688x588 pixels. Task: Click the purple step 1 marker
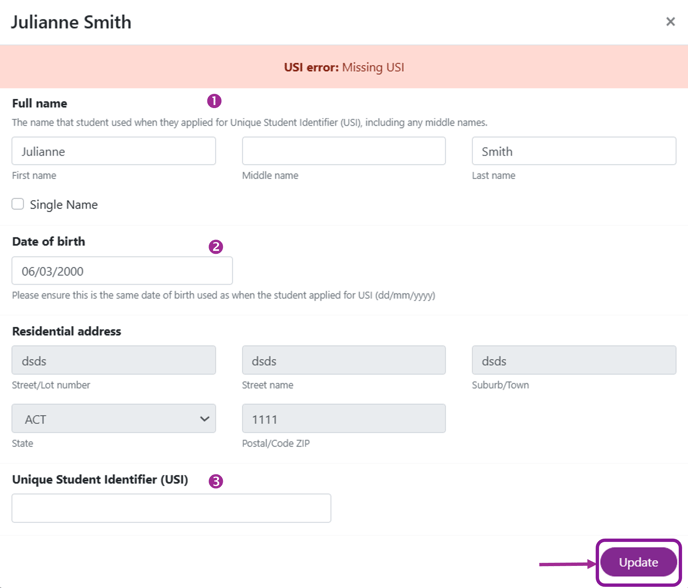point(214,101)
